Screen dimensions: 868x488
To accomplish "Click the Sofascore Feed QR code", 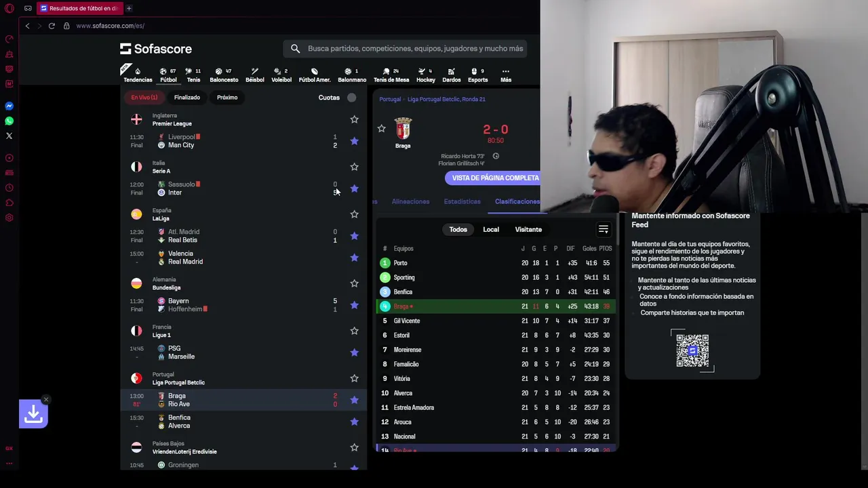I will pyautogui.click(x=692, y=350).
